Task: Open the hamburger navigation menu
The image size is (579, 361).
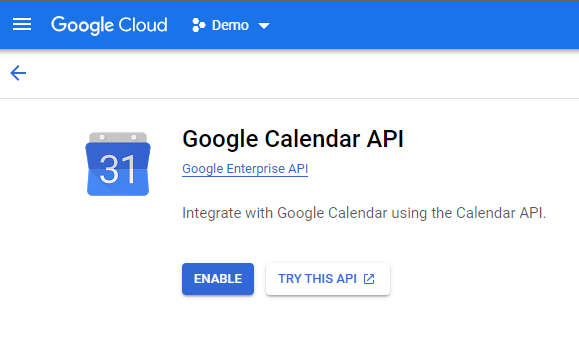Action: [22, 25]
